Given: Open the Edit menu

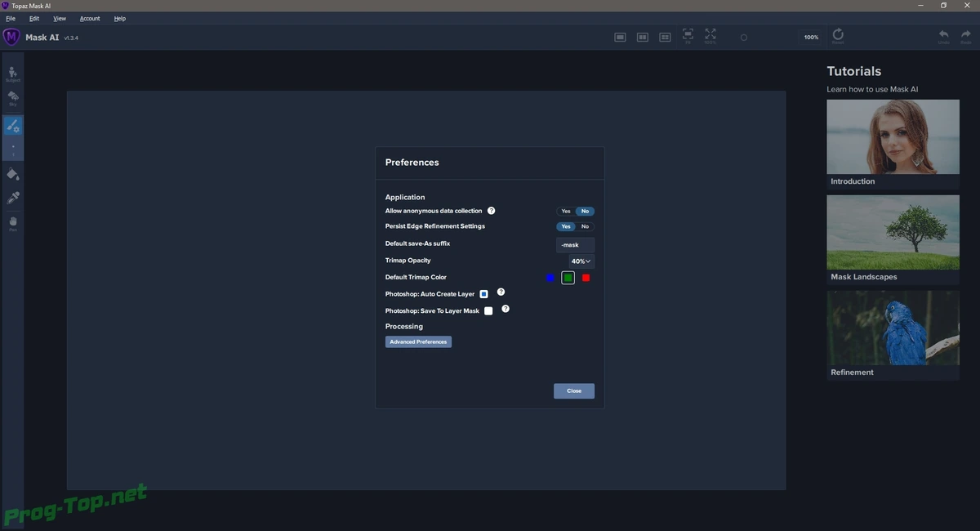Looking at the screenshot, I should (34, 18).
